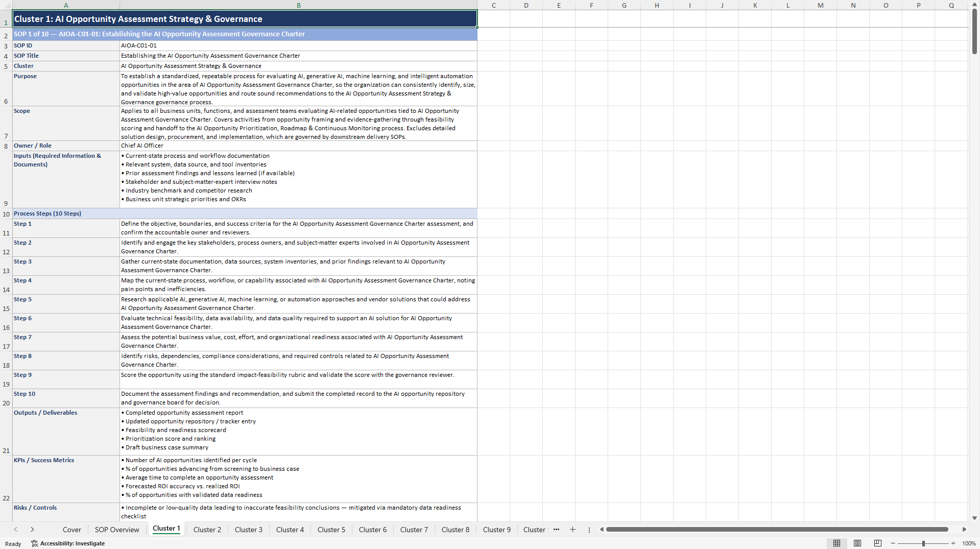Select the 'Risks / Controls' label cell
The width and height of the screenshot is (980, 549).
click(x=66, y=512)
